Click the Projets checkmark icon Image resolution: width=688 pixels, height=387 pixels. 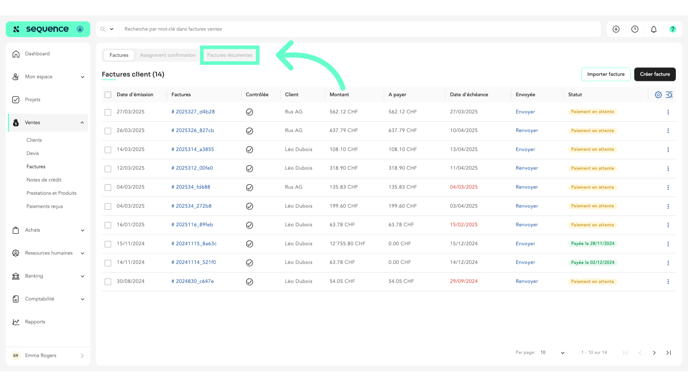16,100
